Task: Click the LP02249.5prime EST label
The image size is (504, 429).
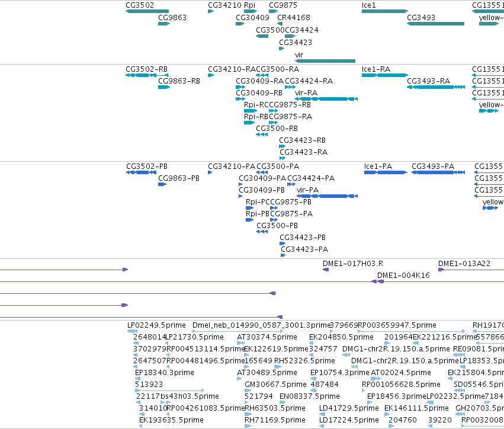Action: [x=156, y=325]
